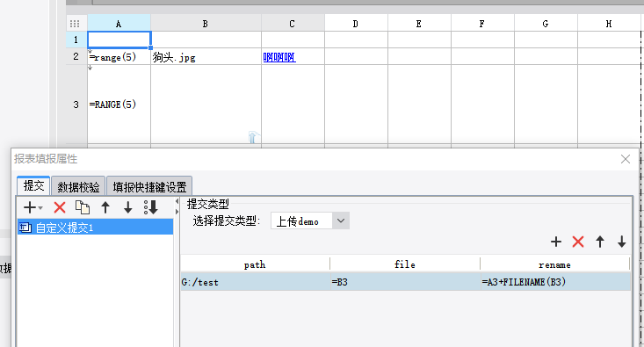Image resolution: width=644 pixels, height=347 pixels.
Task: Select the 自定义提交1 list item
Action: (95, 228)
